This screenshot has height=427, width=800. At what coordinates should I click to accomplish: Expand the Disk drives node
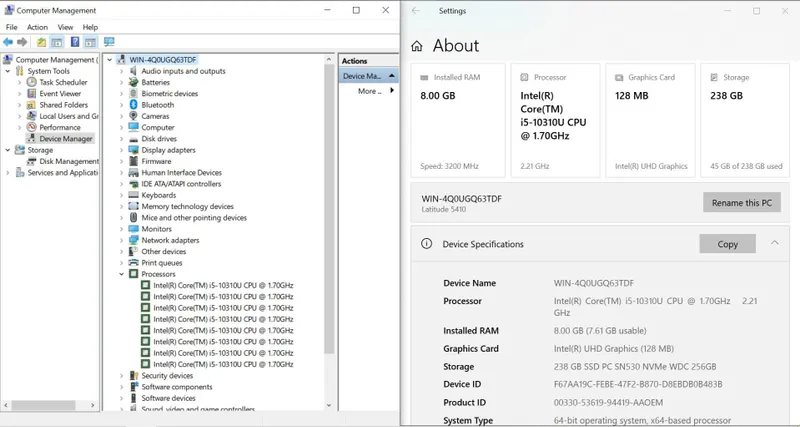(x=121, y=139)
